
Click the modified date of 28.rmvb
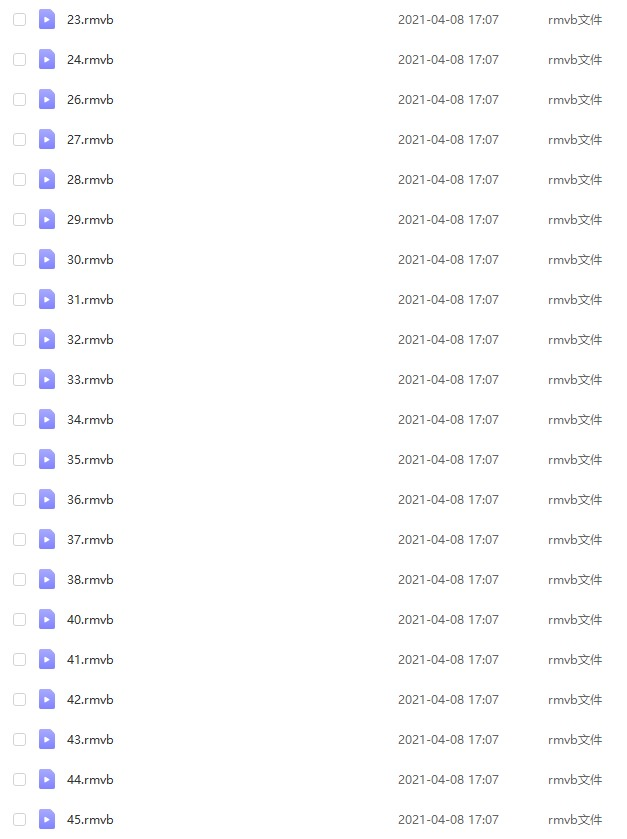click(448, 180)
